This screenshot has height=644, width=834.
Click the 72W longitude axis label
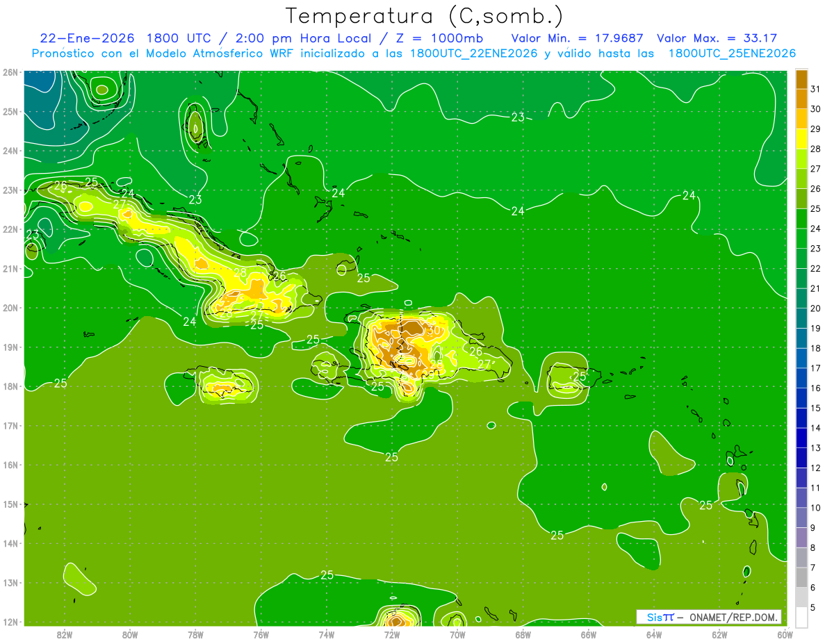pyautogui.click(x=392, y=635)
